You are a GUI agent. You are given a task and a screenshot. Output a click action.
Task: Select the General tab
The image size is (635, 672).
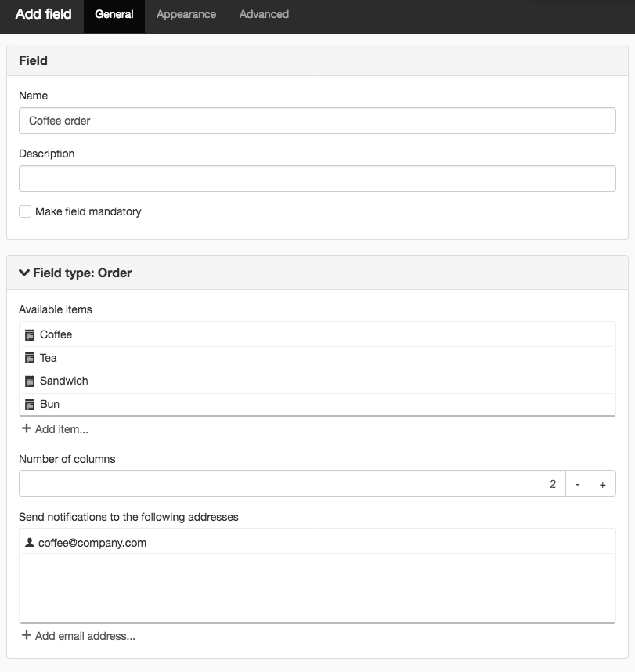114,15
